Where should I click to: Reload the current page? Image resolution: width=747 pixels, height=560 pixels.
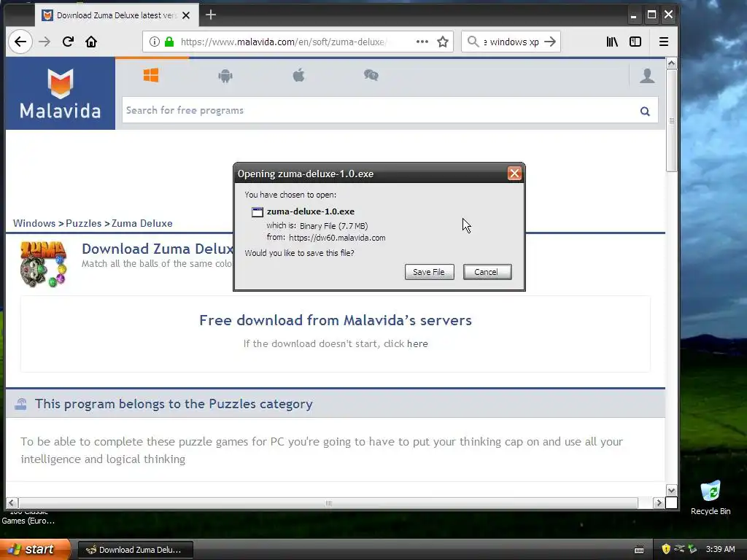tap(68, 42)
